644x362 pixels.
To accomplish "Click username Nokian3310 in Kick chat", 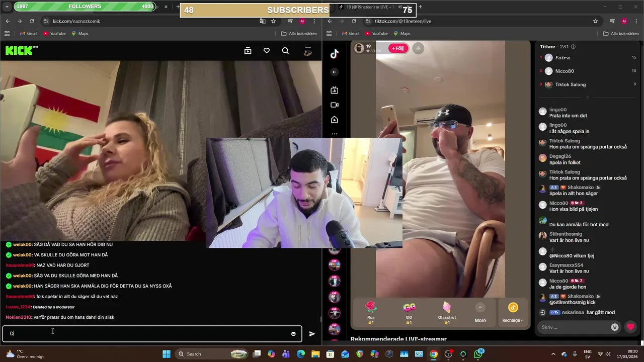I will coord(18,317).
